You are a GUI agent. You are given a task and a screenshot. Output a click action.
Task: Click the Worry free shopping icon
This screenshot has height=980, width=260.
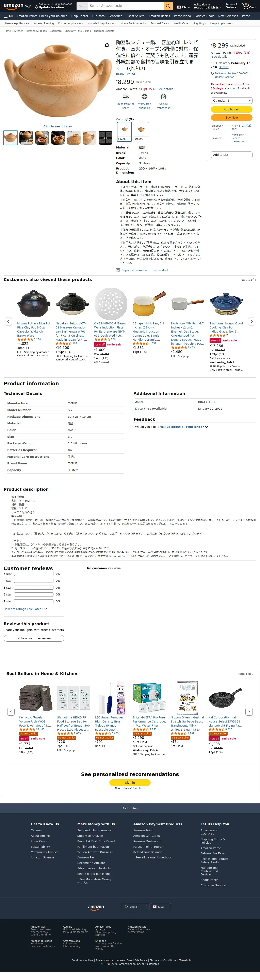coord(144,97)
